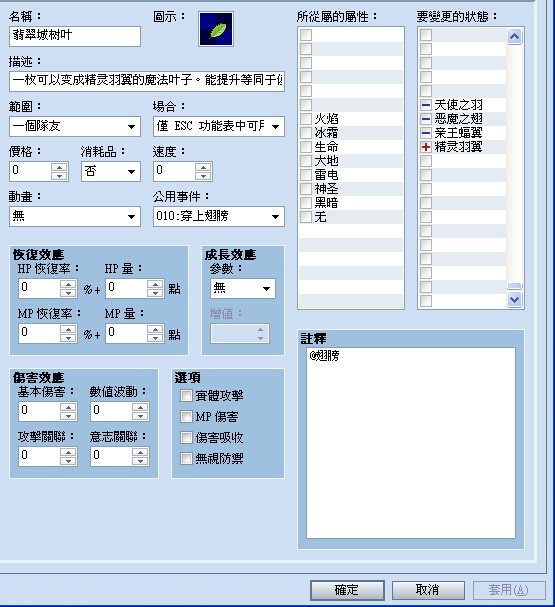Check the 雷电 element box
Image resolution: width=555 pixels, height=607 pixels.
coord(306,175)
